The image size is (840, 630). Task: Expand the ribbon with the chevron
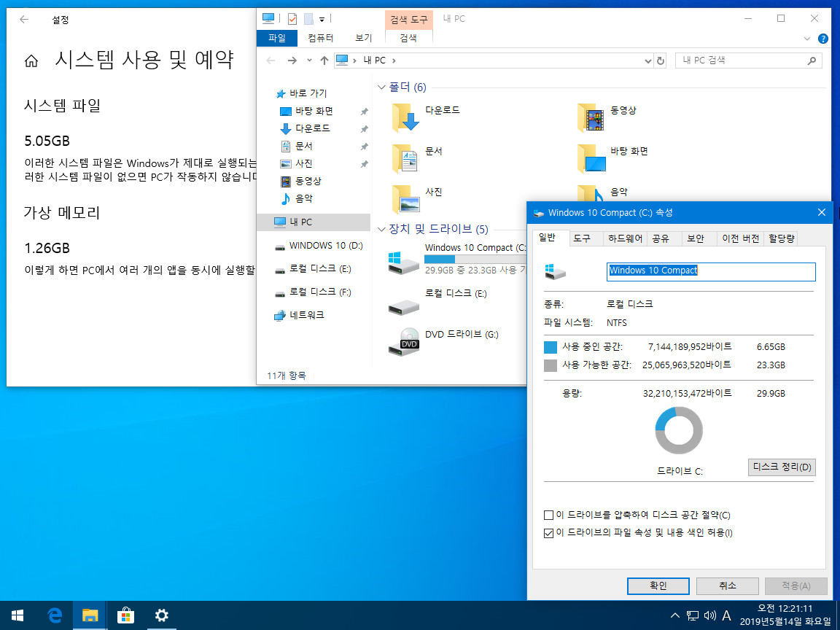pyautogui.click(x=806, y=39)
